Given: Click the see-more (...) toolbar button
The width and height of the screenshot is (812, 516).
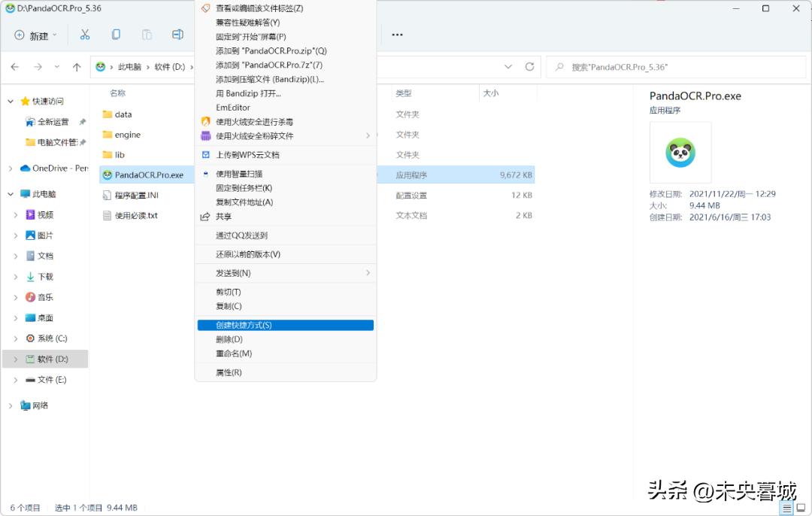Looking at the screenshot, I should coord(397,34).
